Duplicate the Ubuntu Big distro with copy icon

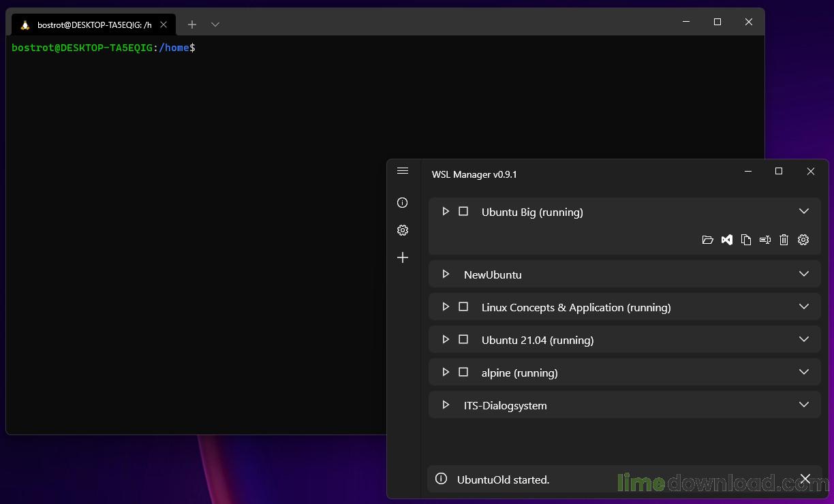coord(746,240)
